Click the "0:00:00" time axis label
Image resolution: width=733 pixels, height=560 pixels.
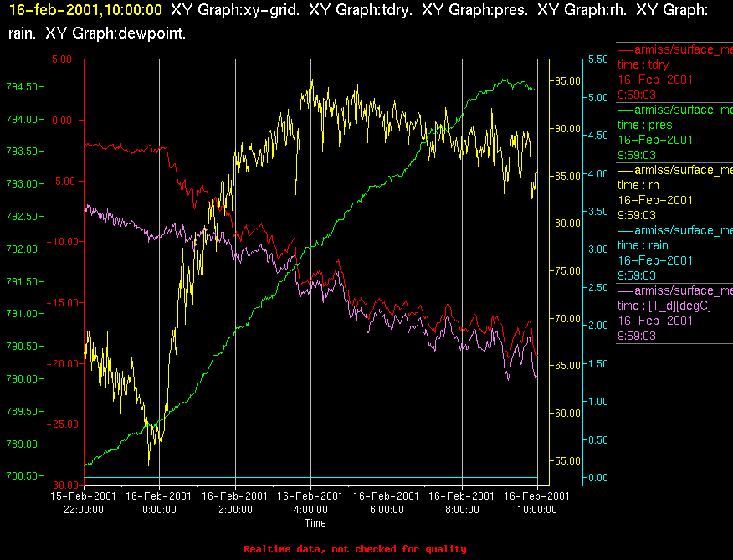tap(160, 510)
